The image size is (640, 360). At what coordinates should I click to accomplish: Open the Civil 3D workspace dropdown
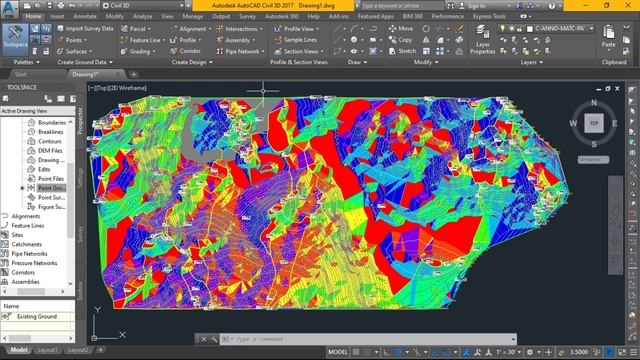142,6
